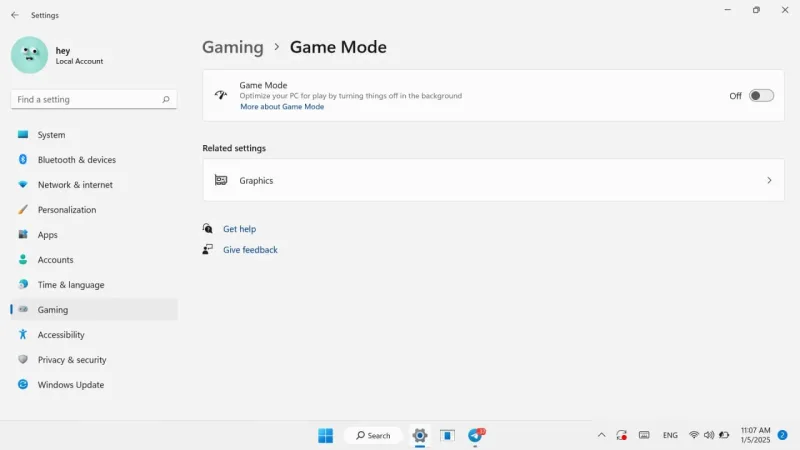Image resolution: width=800 pixels, height=450 pixels.
Task: Click Settings gear in taskbar
Action: pos(419,435)
